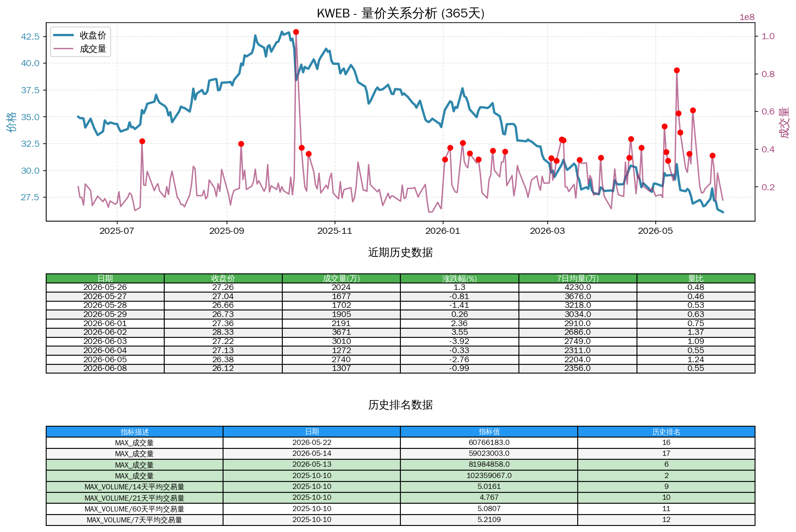This screenshot has width=796, height=532.
Task: Click the x-axis tick 2026-03
Action: [x=547, y=231]
